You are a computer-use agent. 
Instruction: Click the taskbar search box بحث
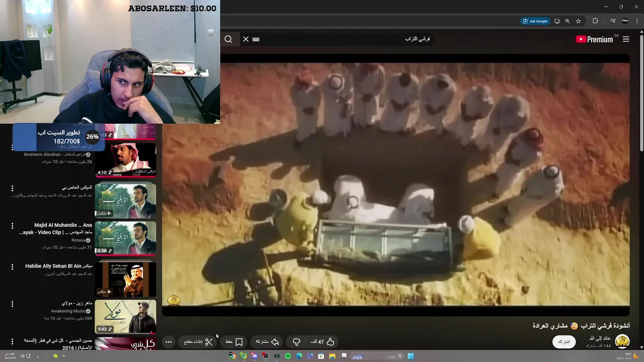377,356
